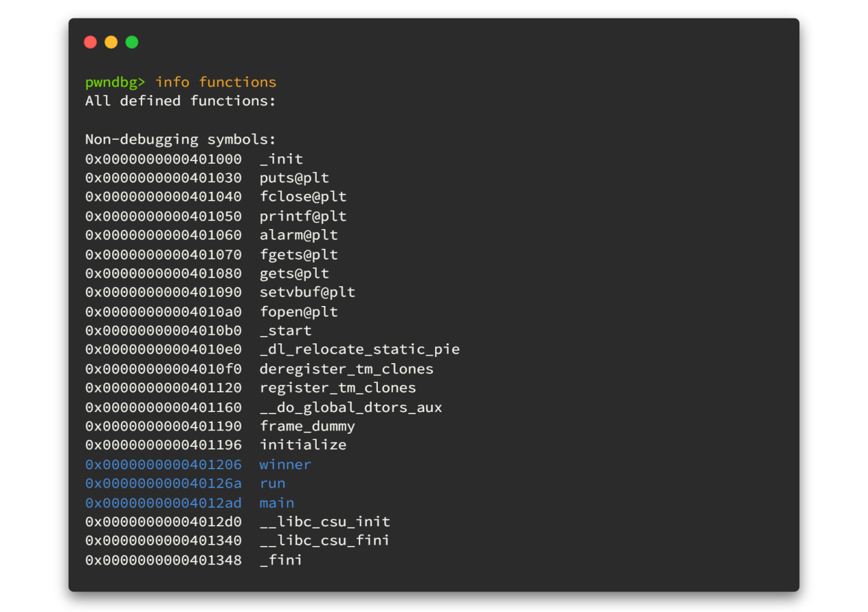Click the highlighted 'winner' function name
Viewport: 868px width, 612px height.
285,464
